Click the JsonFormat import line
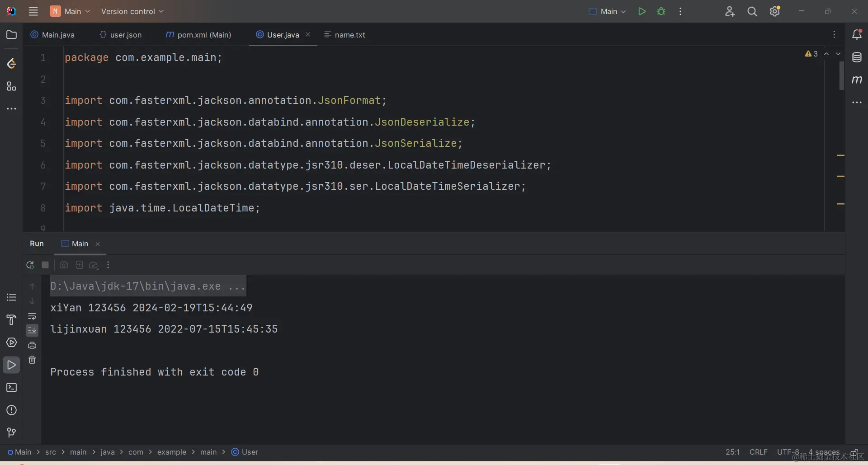Screen dimensions: 868x465 point(226,100)
